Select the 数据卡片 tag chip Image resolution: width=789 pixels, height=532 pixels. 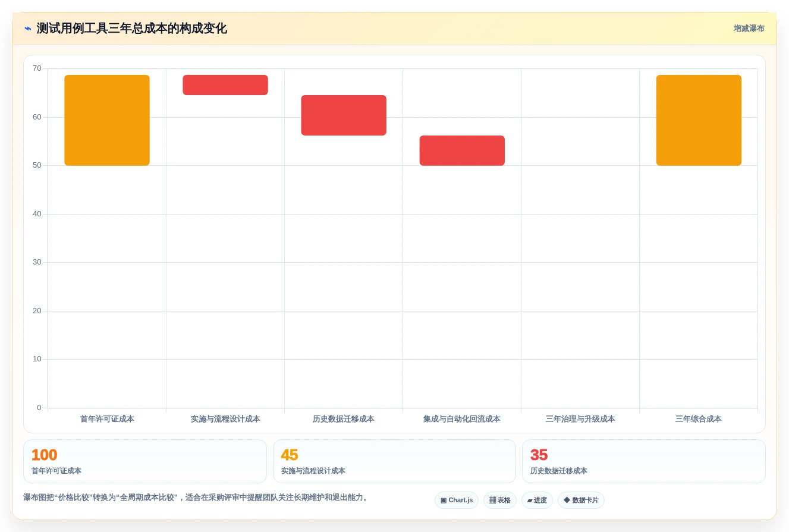point(581,500)
